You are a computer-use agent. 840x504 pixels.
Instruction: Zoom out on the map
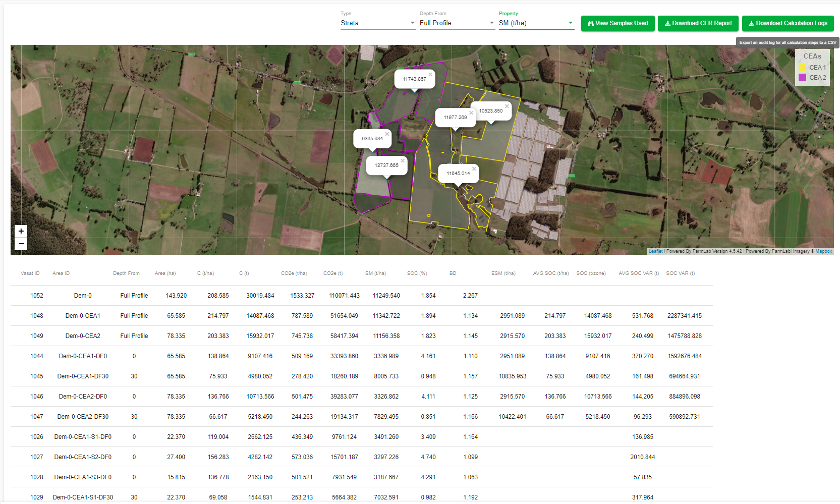coord(21,244)
